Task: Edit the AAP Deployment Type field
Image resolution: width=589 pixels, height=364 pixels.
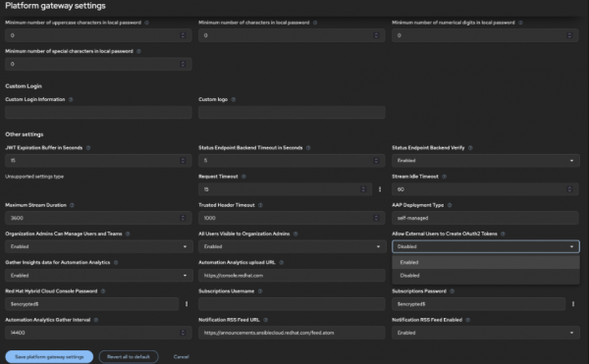Action: pos(485,218)
